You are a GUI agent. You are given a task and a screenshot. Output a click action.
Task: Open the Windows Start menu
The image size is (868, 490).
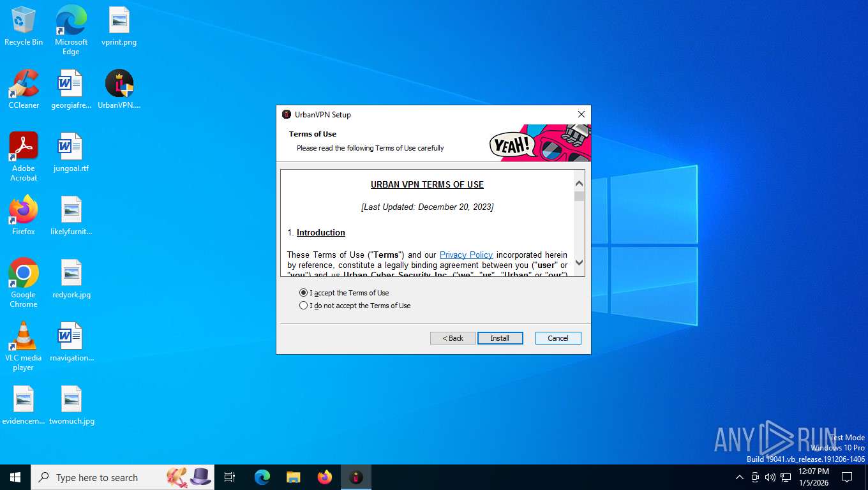15,477
